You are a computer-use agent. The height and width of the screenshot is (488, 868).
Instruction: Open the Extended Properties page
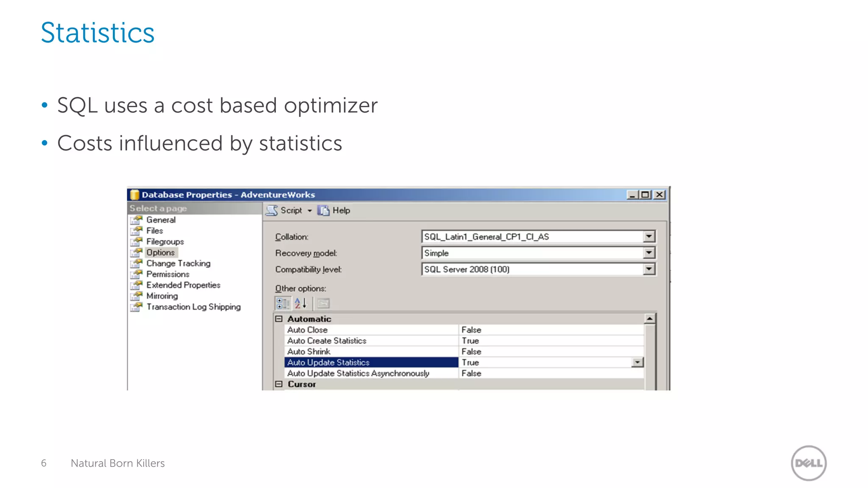(x=183, y=285)
